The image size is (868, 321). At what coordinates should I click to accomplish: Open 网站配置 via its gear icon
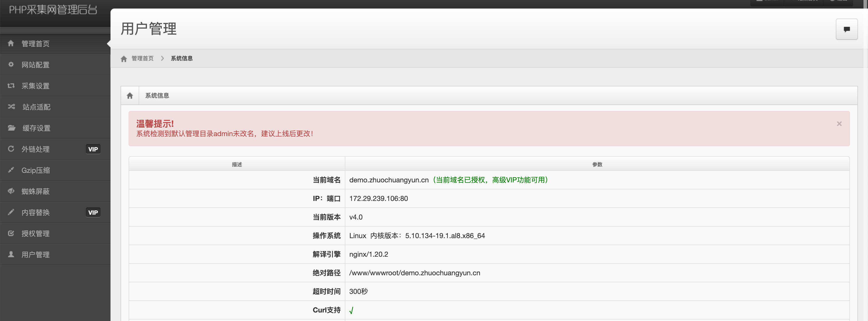(x=11, y=64)
